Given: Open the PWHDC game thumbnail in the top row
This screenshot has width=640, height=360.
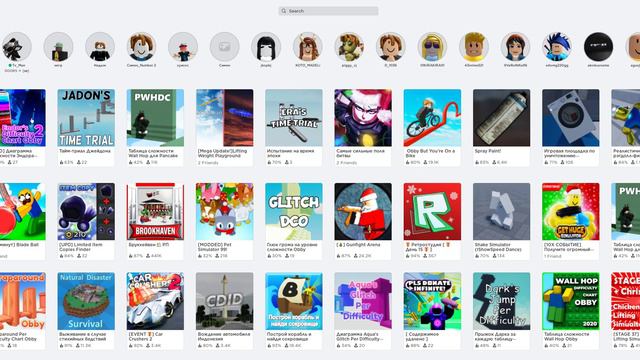Looking at the screenshot, I should [155, 118].
